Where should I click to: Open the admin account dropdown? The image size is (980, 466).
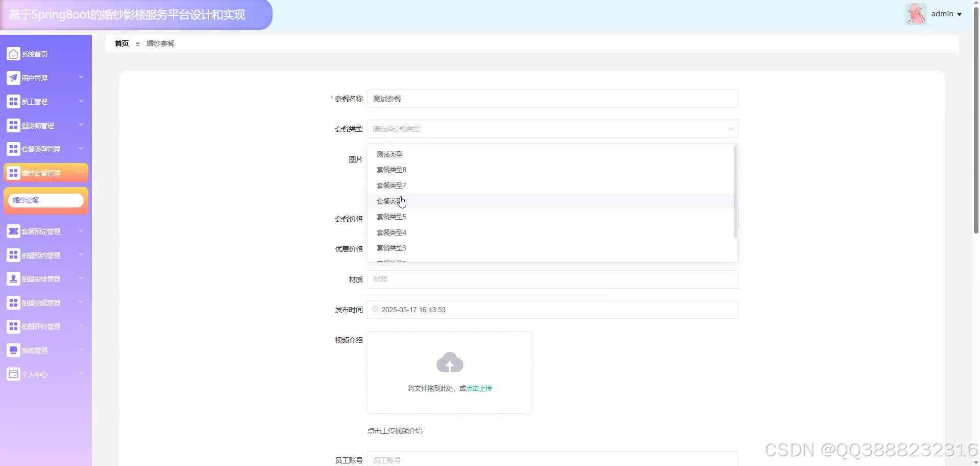944,14
